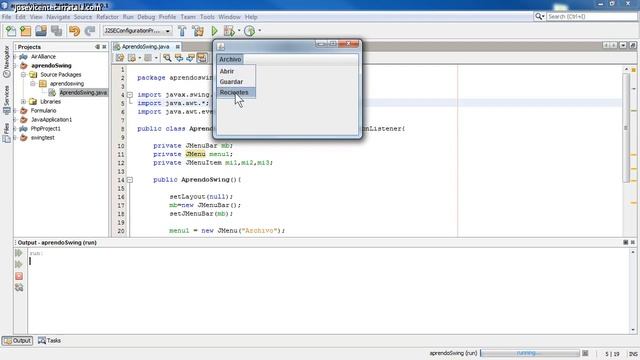Choose Guardar from the Archivo menu
The height and width of the screenshot is (360, 640).
click(x=236, y=82)
